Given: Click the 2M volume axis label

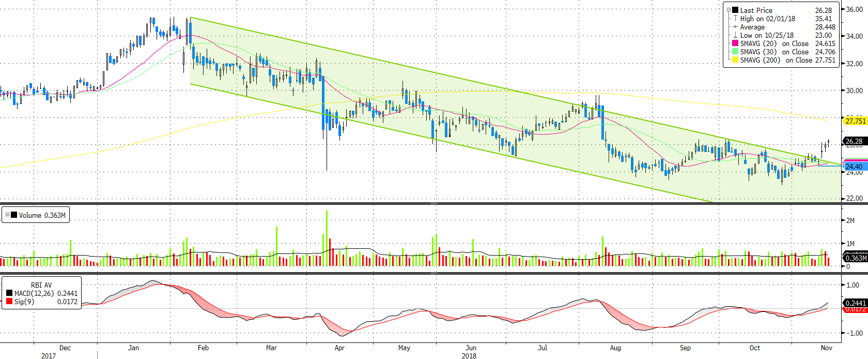Looking at the screenshot, I should (850, 220).
